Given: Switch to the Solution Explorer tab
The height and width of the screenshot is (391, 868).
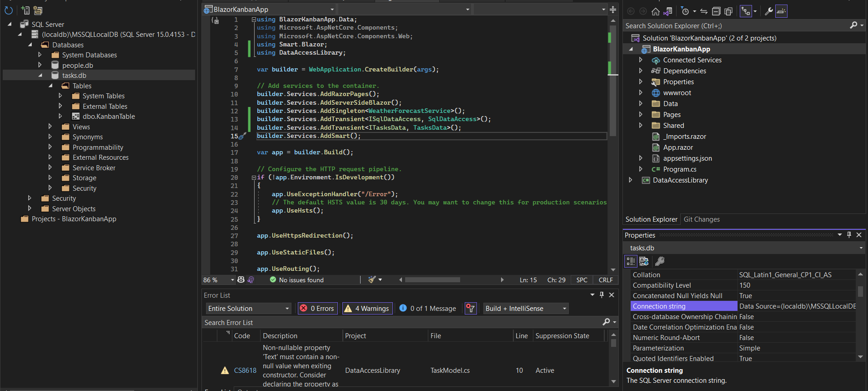Looking at the screenshot, I should (651, 219).
